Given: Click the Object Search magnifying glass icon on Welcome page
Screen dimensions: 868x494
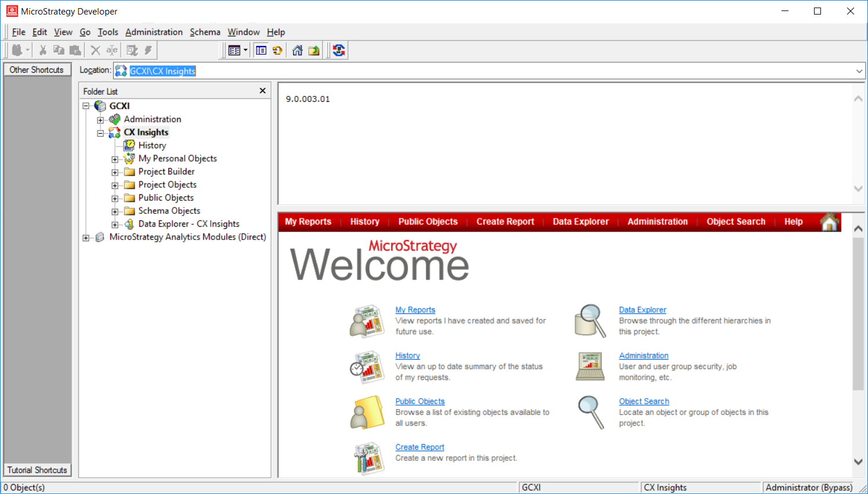Looking at the screenshot, I should tap(590, 412).
